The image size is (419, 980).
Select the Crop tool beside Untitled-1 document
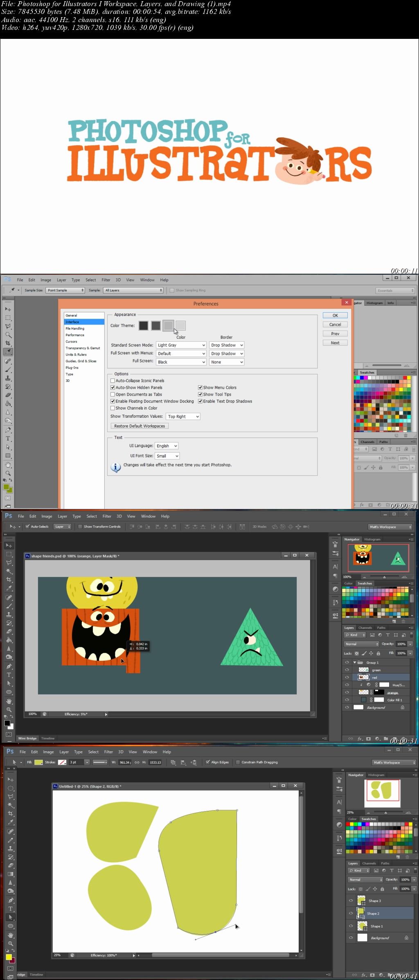pos(11,813)
